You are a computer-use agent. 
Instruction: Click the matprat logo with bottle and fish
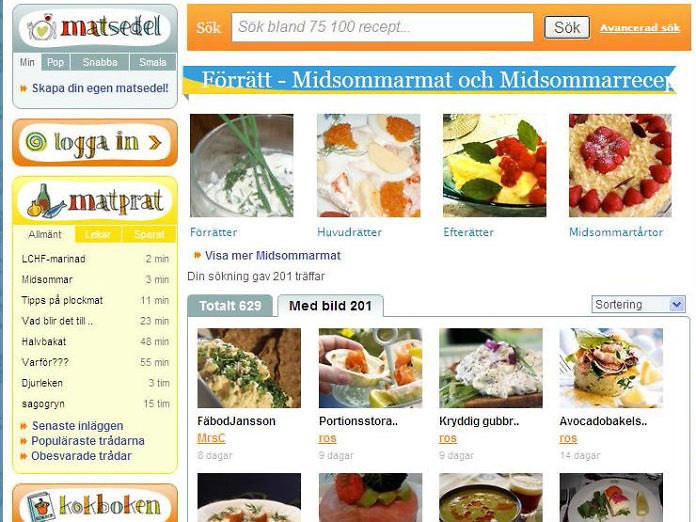click(95, 201)
